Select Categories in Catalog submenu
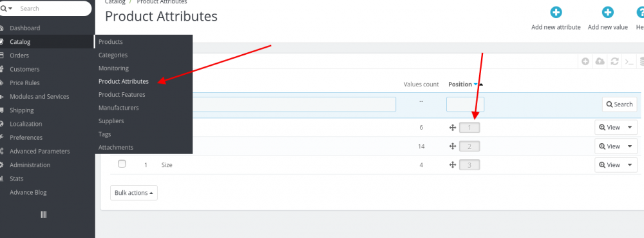 [x=113, y=55]
